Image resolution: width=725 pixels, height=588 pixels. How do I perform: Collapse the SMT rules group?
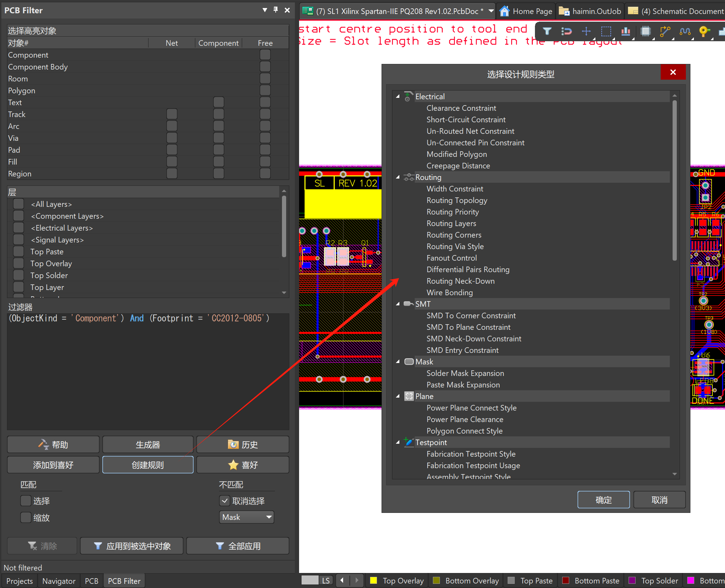398,304
